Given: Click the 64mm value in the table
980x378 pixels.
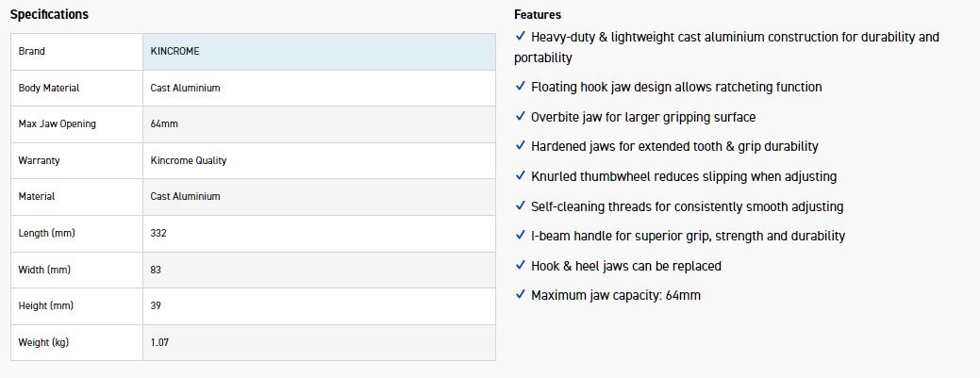Looking at the screenshot, I should (x=162, y=123).
